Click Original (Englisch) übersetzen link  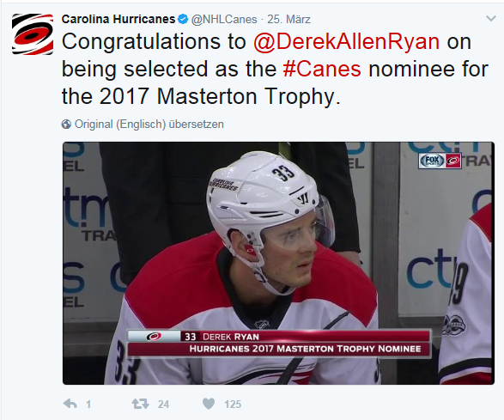pyautogui.click(x=149, y=125)
